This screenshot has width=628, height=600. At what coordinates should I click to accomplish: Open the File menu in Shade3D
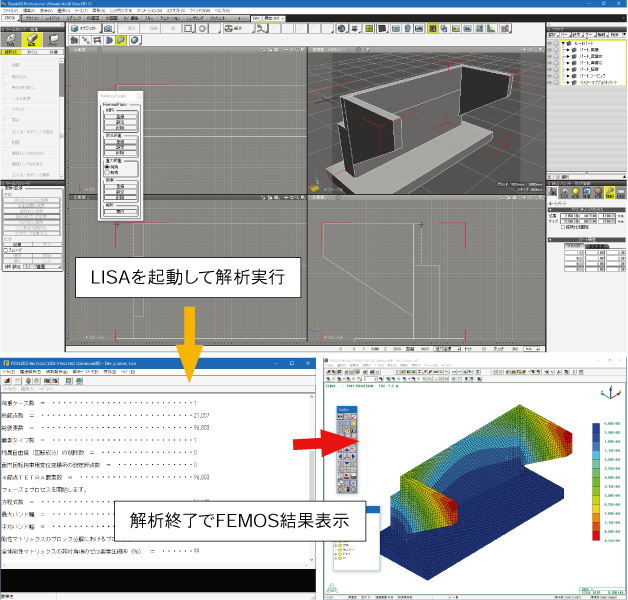[x=8, y=10]
